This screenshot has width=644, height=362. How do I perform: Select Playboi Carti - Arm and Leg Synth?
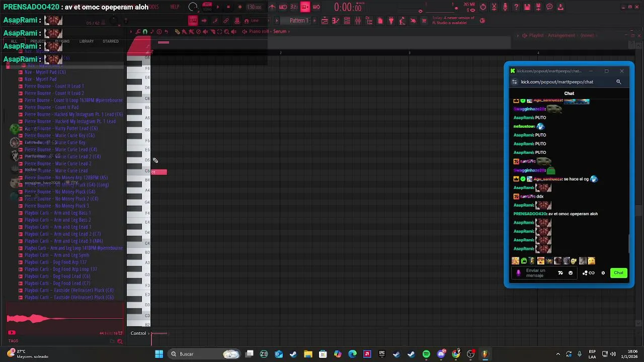point(57,255)
